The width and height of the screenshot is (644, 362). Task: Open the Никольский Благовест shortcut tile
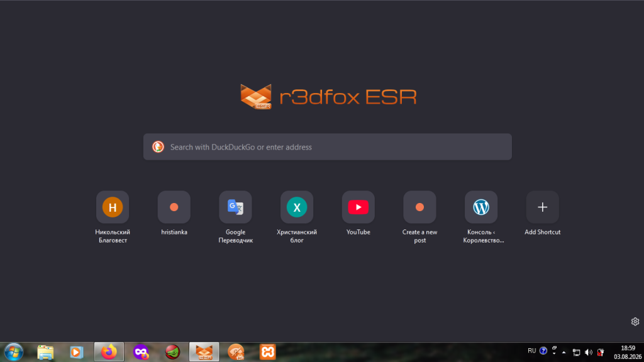coord(112,207)
